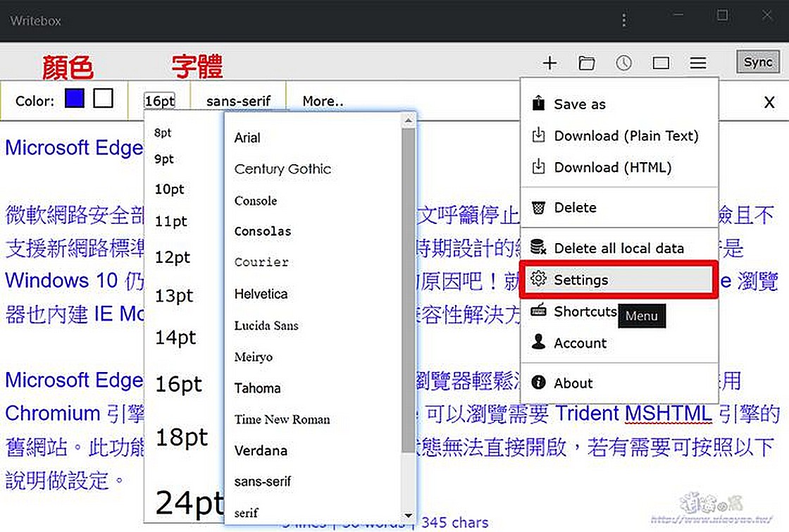Click the 345 chars status counter
The height and width of the screenshot is (532, 789).
(x=455, y=522)
